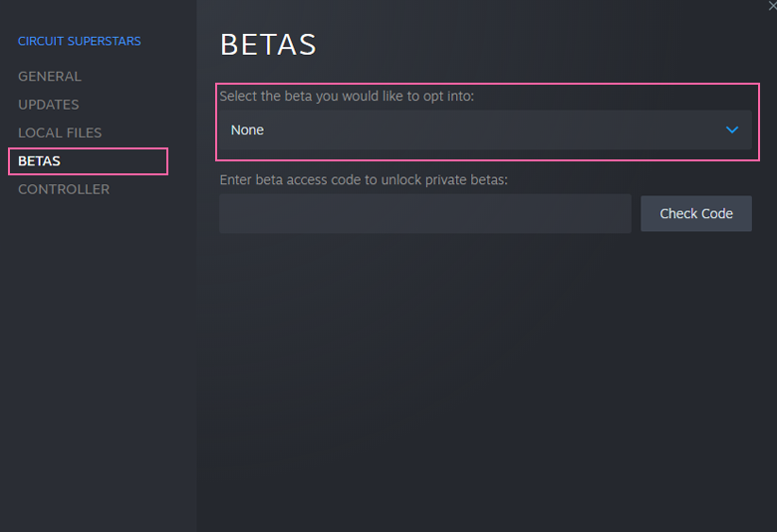Focus the beta access code field
The height and width of the screenshot is (532, 777).
(x=424, y=214)
